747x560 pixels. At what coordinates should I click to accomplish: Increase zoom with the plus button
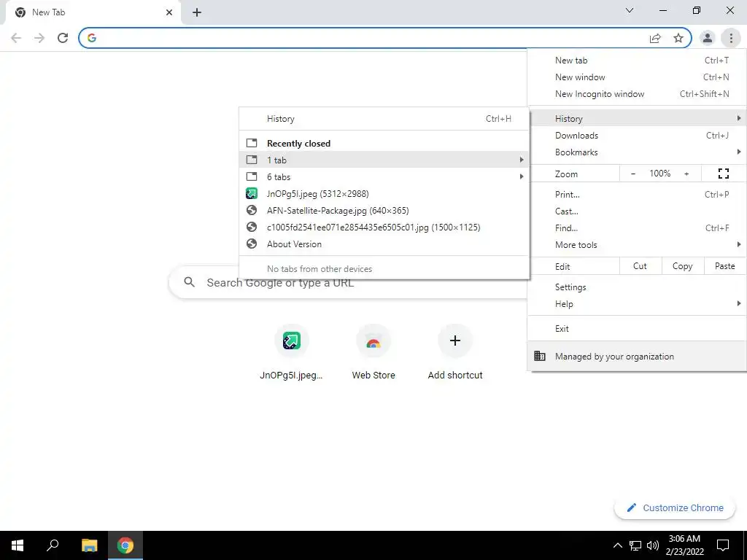tap(686, 174)
